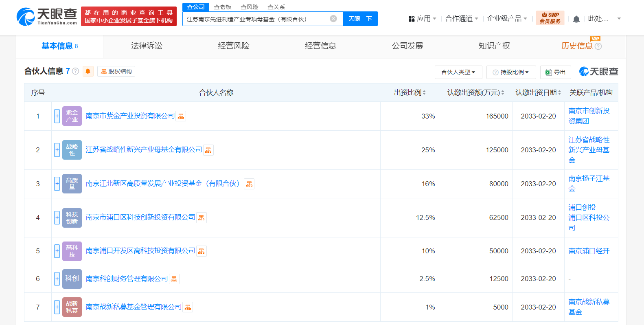Select the 查公司 search mode tab
Viewport: 644px width, 325px height.
[x=196, y=7]
